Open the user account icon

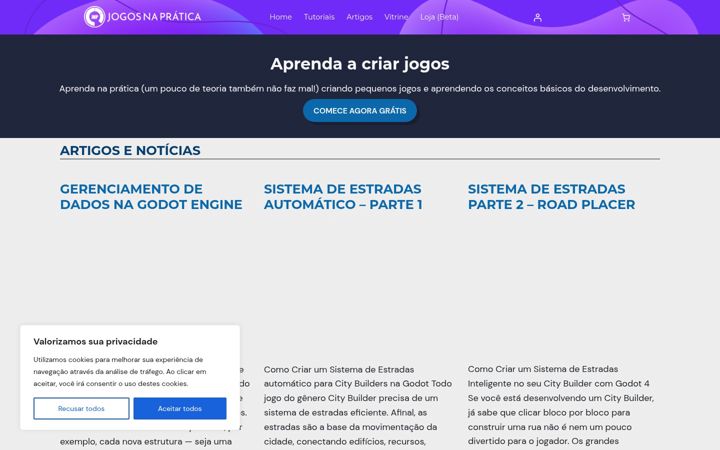click(x=537, y=17)
